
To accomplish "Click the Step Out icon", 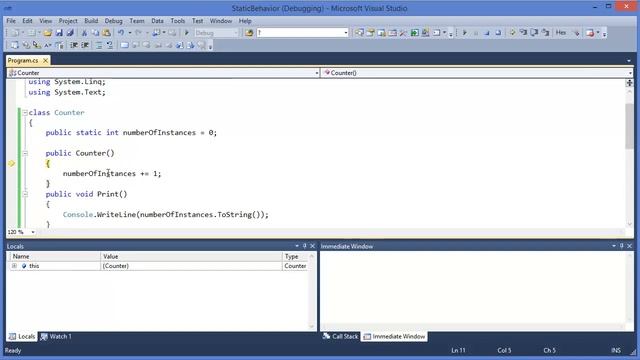I will coord(545,33).
